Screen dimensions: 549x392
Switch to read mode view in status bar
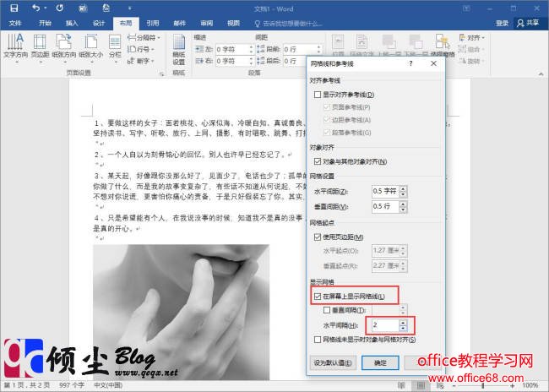(x=401, y=385)
